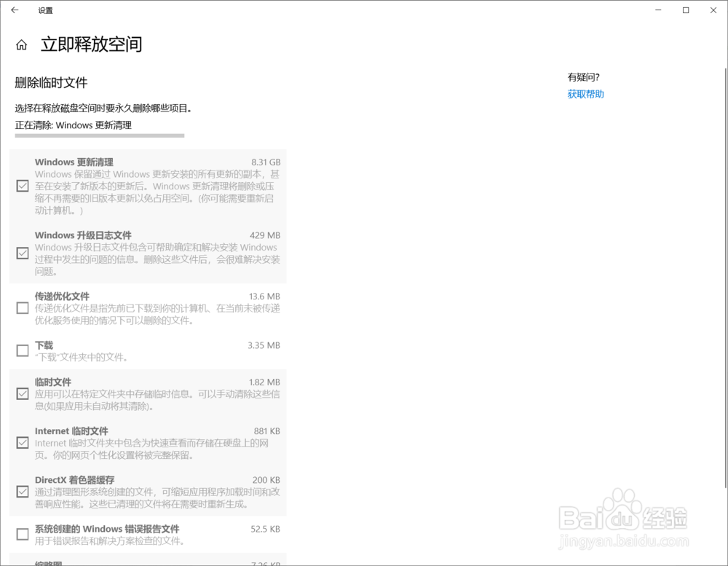This screenshot has width=728, height=566.
Task: Click the 200 KB size value
Action: [266, 479]
